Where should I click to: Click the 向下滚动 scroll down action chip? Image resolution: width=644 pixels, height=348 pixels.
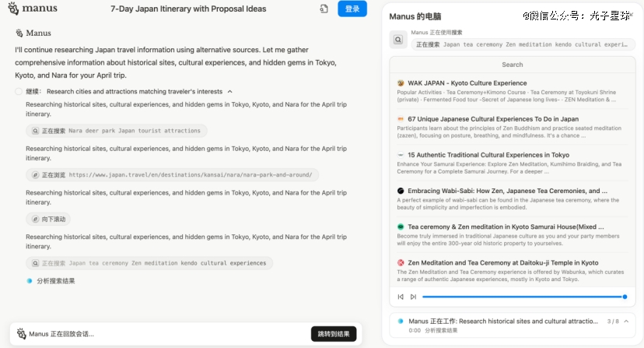tap(48, 220)
